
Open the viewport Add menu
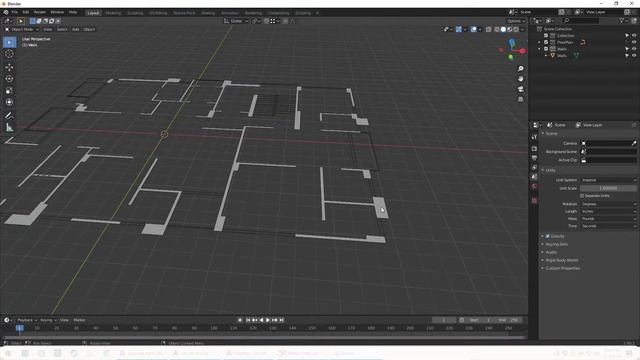click(76, 29)
